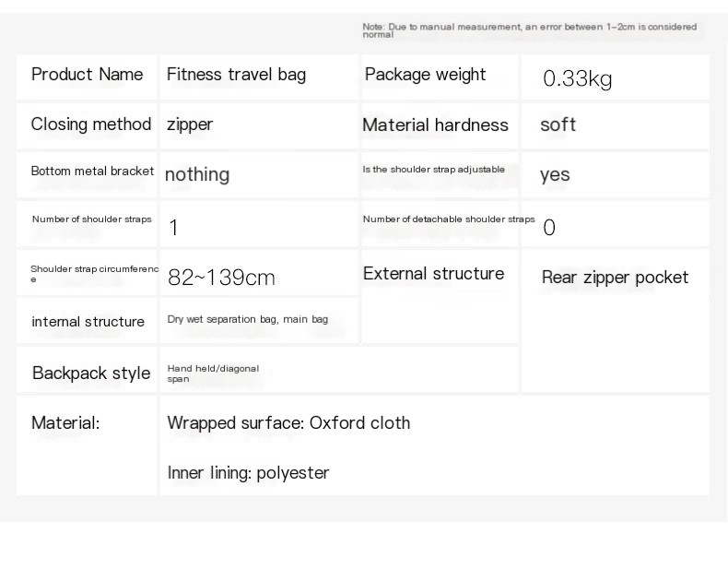Click the 'internal structure' label
The width and height of the screenshot is (728, 569).
click(88, 322)
